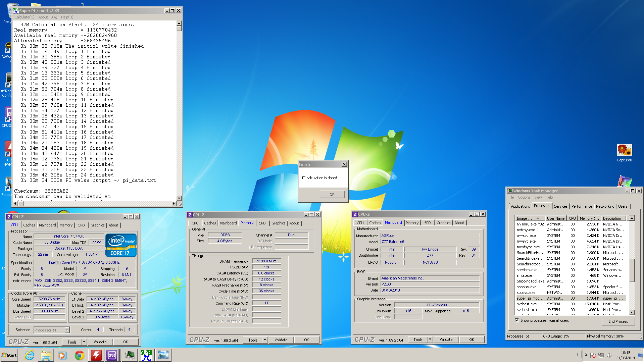
Task: Expand Tools dropdown arrow in CPU-Z Memory window
Action: click(x=265, y=340)
